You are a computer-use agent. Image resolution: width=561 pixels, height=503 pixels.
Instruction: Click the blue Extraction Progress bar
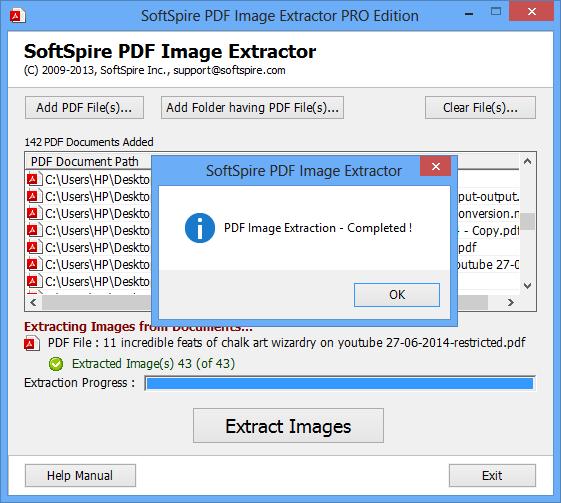click(340, 384)
